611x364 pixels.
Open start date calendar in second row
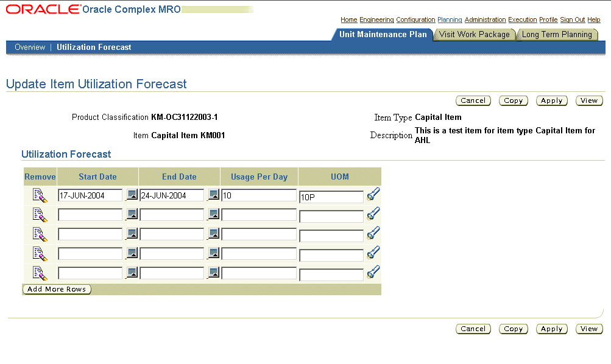pos(132,214)
